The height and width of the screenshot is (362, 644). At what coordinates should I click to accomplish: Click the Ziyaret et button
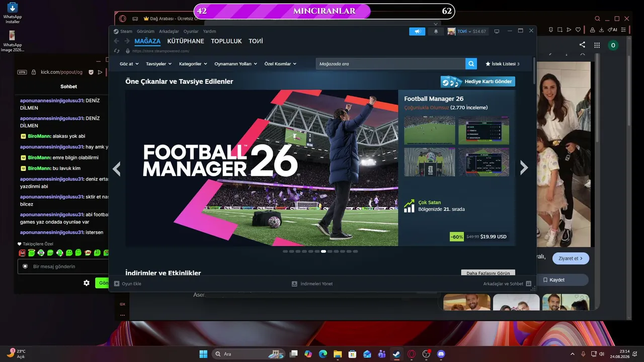[571, 258]
